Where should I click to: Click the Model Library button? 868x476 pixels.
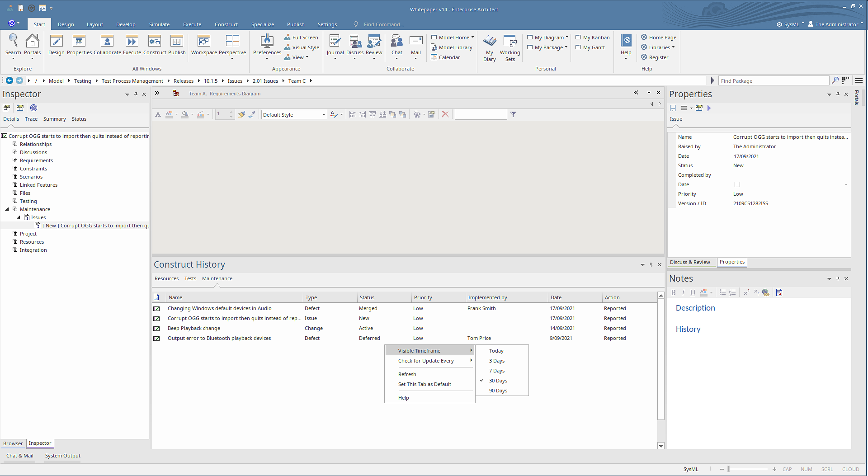(x=455, y=47)
